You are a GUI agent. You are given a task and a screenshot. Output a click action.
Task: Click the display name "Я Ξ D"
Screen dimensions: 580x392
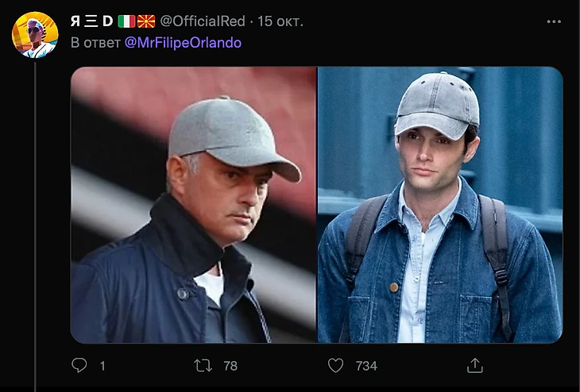click(x=91, y=21)
